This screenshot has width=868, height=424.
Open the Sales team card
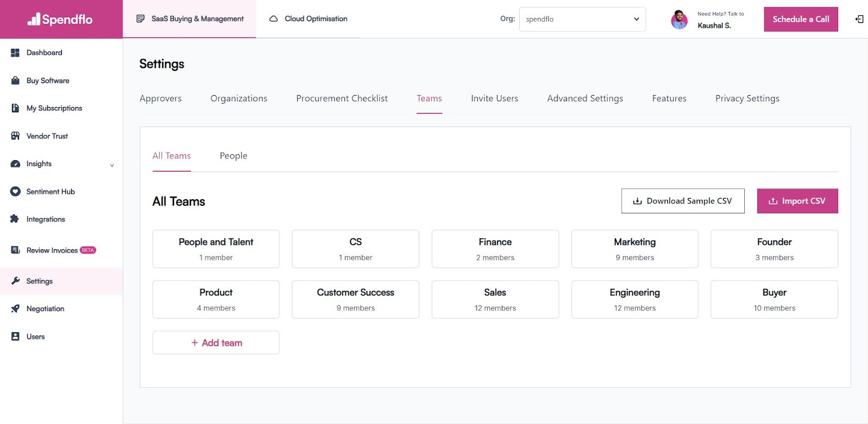[x=495, y=299]
